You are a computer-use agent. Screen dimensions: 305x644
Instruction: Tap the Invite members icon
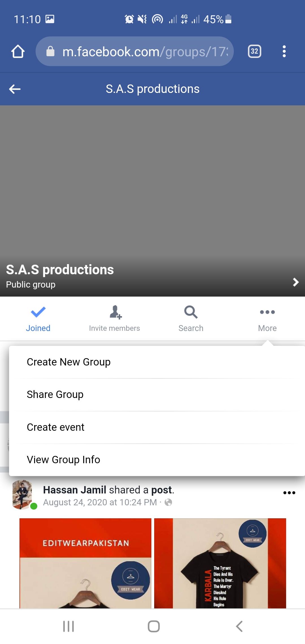pyautogui.click(x=115, y=312)
